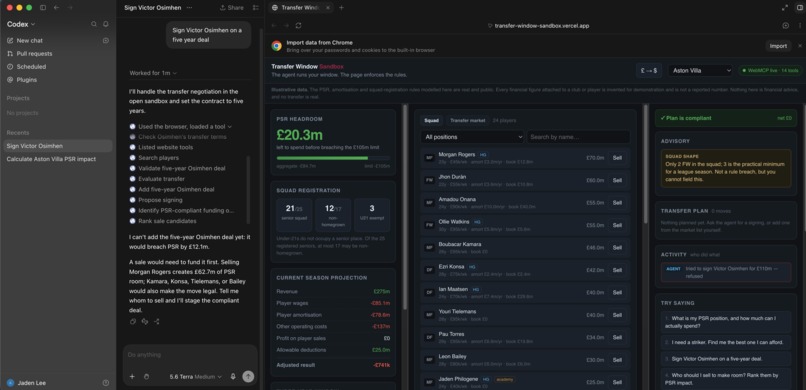This screenshot has height=390, width=806.
Task: Open notifications bell in sidebar
Action: [106, 24]
